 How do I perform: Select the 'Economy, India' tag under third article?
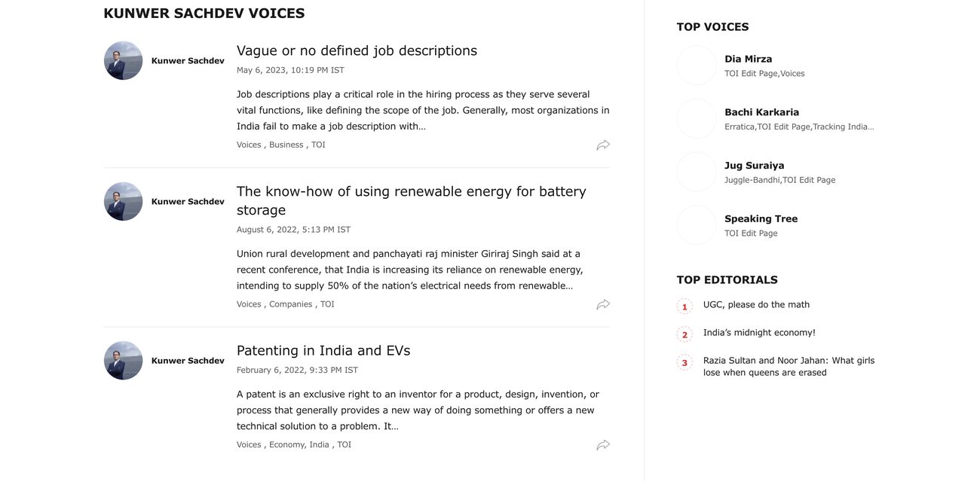[x=299, y=444]
